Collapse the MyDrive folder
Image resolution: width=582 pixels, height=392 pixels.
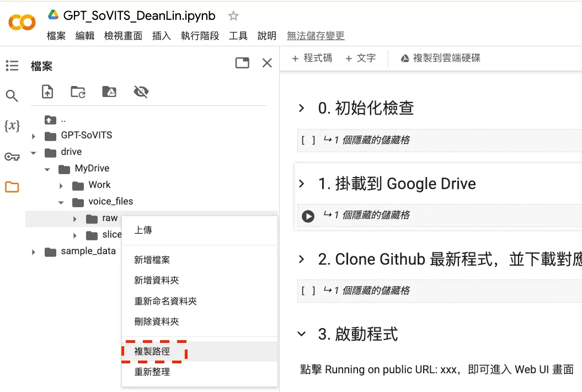click(x=47, y=169)
